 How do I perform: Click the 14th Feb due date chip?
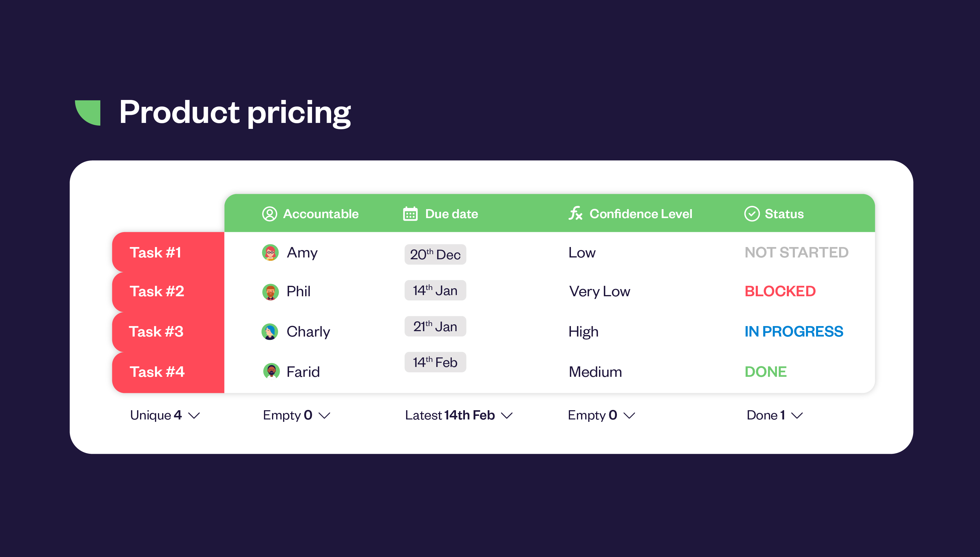[435, 362]
